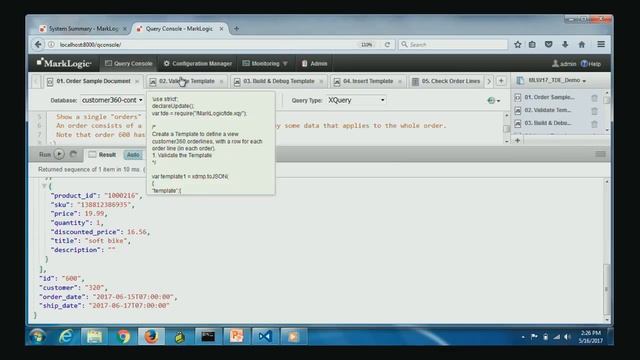Open the command prompt taskbar icon

(x=208, y=336)
